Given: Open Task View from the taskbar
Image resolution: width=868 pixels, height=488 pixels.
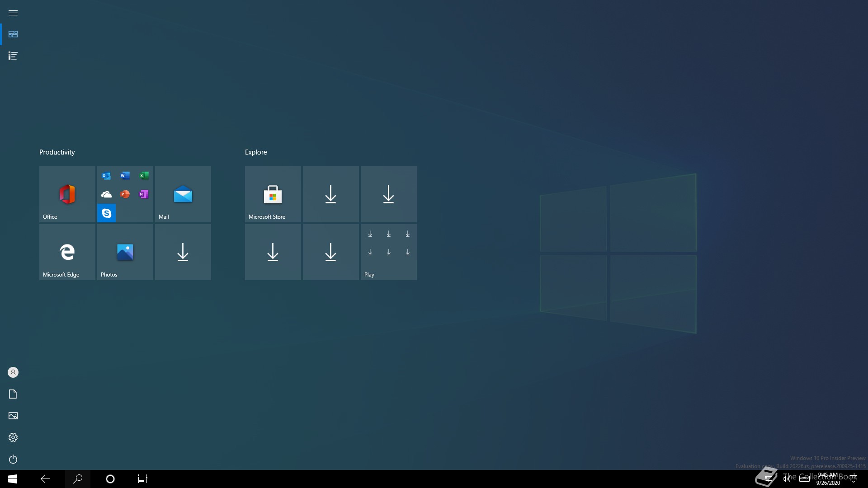Looking at the screenshot, I should point(143,479).
